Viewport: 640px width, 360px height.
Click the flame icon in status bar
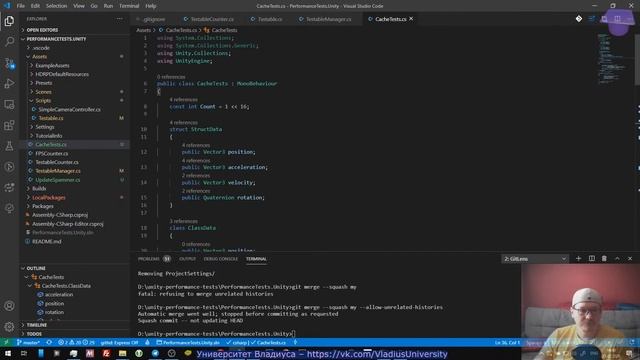pyautogui.click(x=147, y=342)
